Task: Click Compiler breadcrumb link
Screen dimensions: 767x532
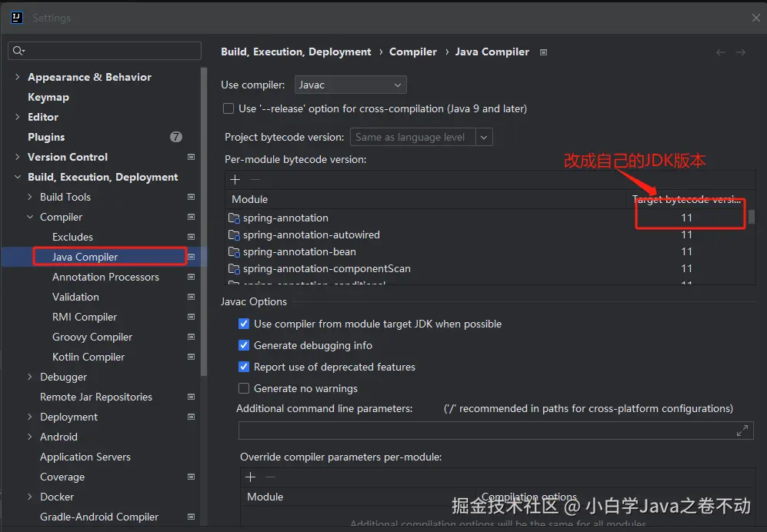Action: click(x=413, y=52)
